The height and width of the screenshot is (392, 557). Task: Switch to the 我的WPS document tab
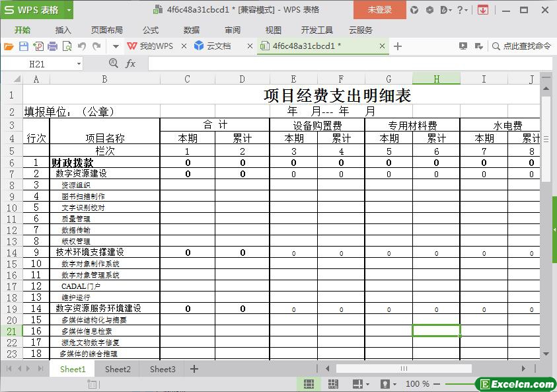pyautogui.click(x=150, y=46)
